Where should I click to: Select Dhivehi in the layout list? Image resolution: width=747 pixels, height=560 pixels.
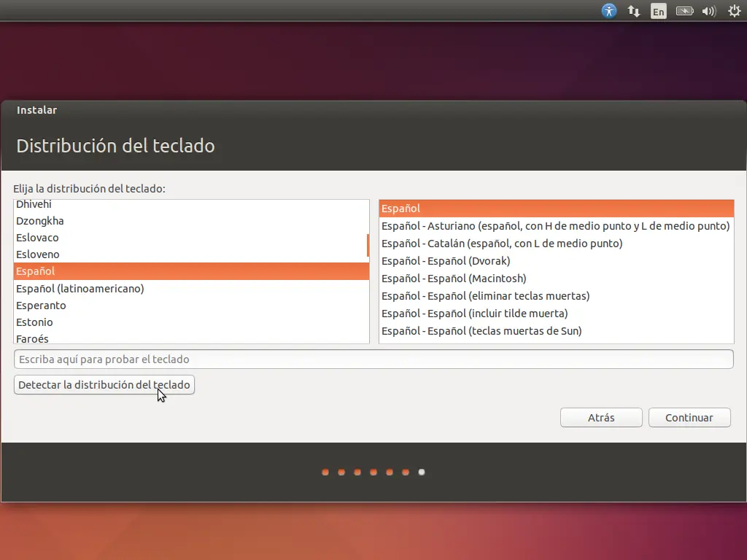point(191,204)
